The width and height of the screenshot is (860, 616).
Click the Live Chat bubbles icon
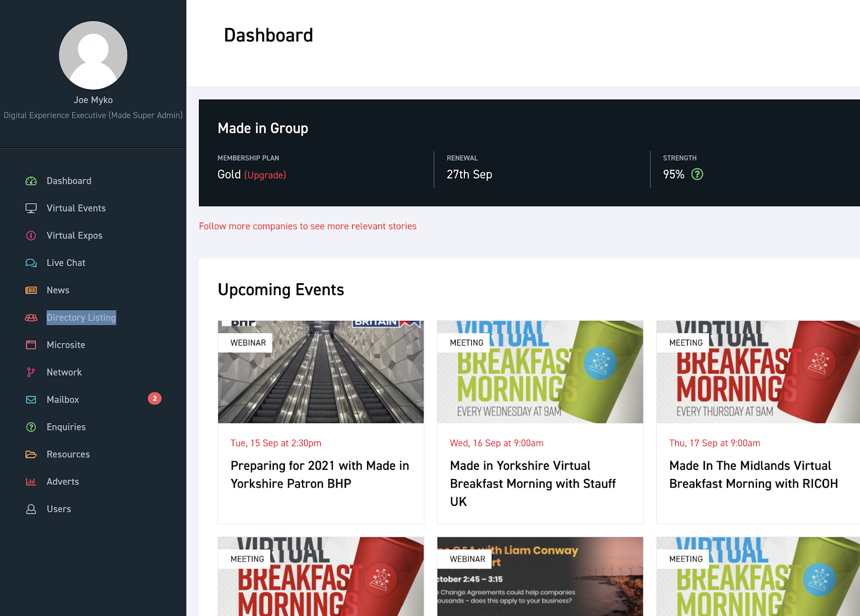(31, 263)
